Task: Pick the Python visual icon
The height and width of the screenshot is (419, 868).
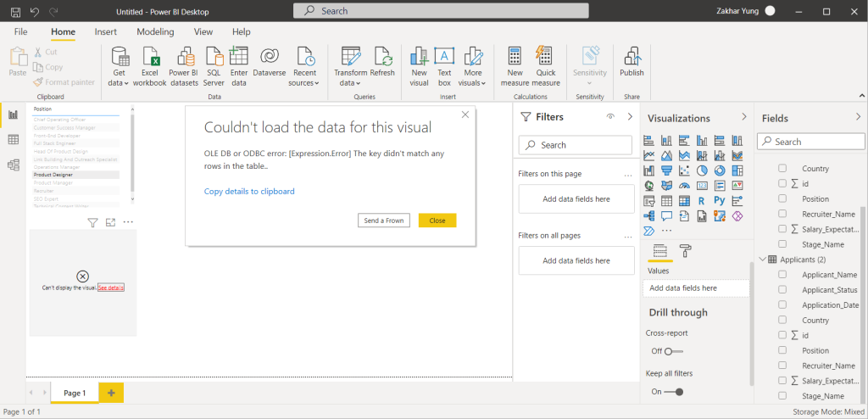Action: (x=720, y=201)
